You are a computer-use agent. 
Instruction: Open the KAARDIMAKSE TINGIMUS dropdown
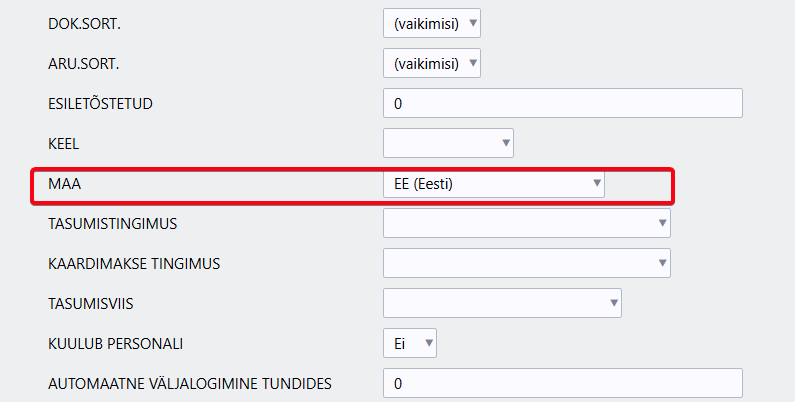click(526, 263)
